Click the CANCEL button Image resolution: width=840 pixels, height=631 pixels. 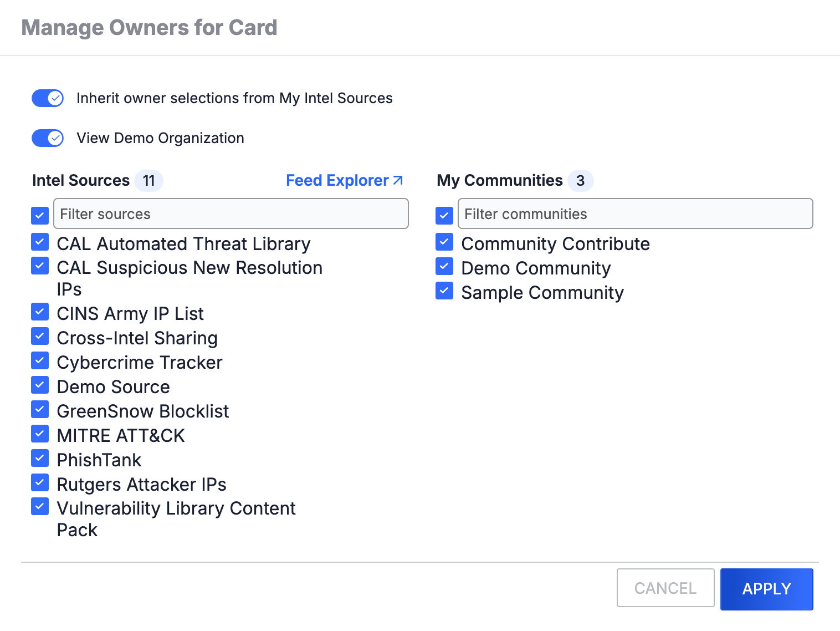coord(665,588)
